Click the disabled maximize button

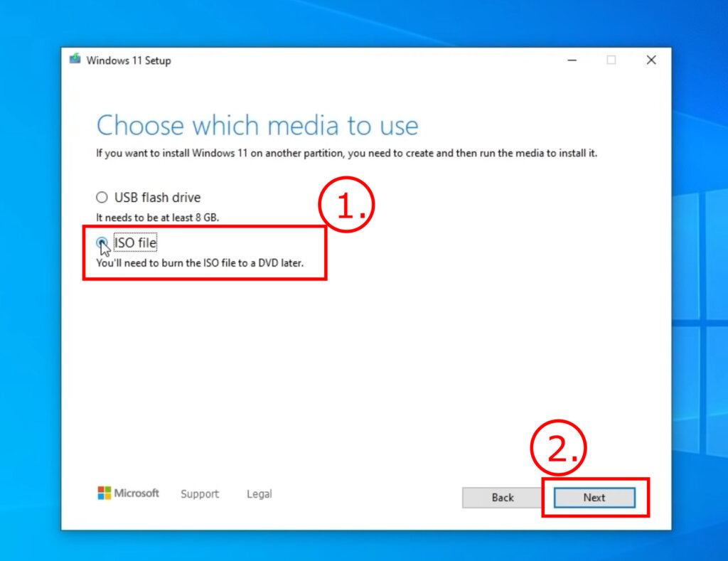pos(611,60)
